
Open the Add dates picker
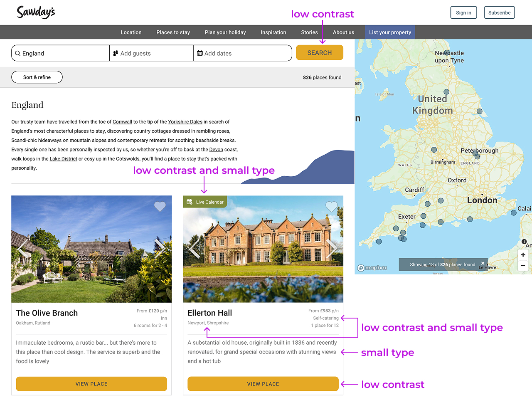242,53
